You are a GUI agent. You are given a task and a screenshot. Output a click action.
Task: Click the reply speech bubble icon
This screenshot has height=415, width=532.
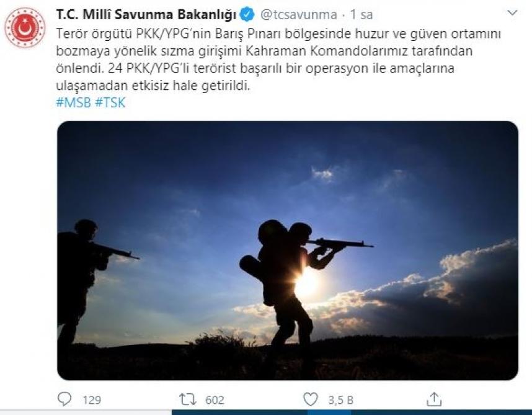[64, 399]
